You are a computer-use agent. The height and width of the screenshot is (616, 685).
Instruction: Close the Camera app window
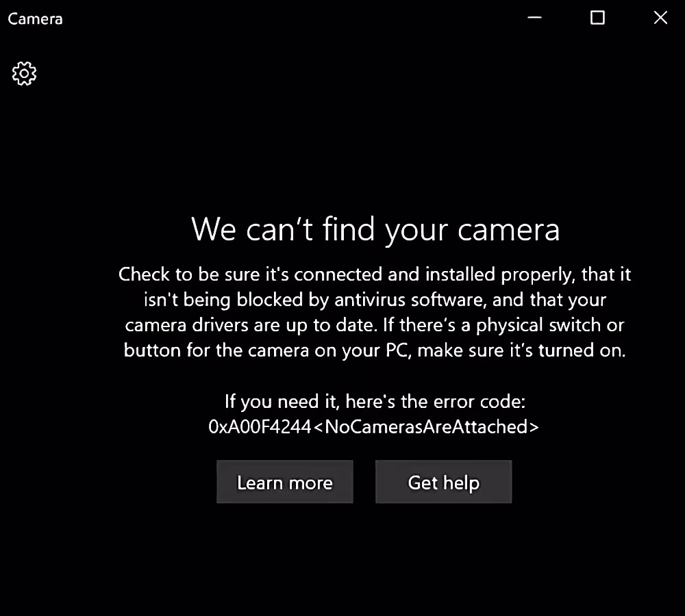click(x=660, y=18)
